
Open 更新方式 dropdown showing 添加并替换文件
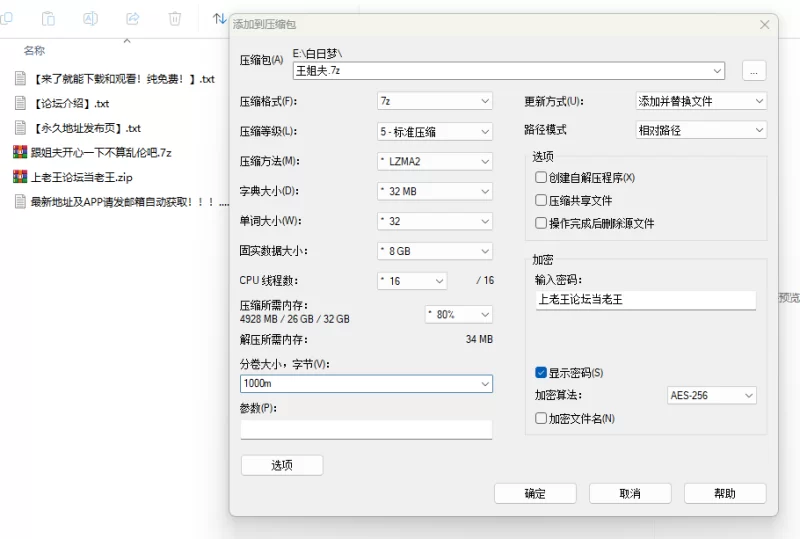point(701,101)
